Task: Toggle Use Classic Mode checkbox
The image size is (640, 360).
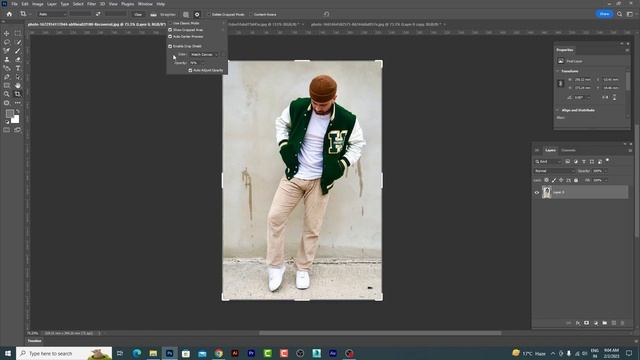Action: (170, 23)
